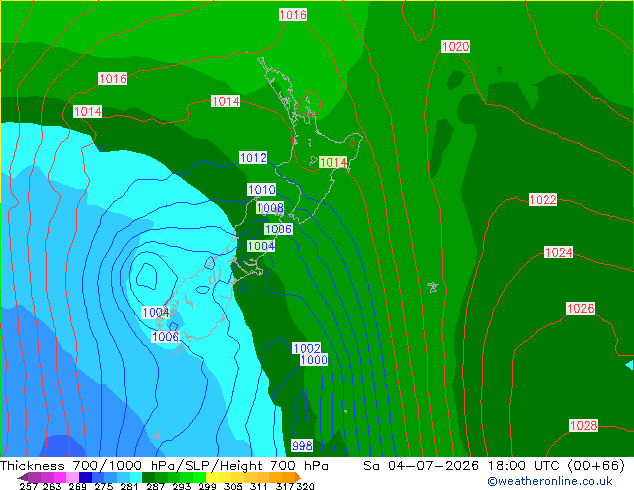Click the orange arrow end of the legend bar
The height and width of the screenshot is (490, 634).
(298, 477)
